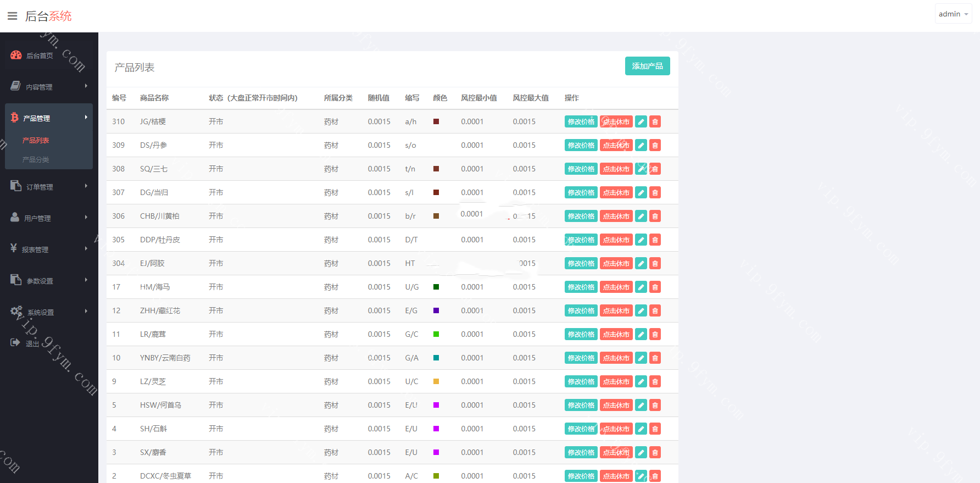The width and height of the screenshot is (980, 483).
Task: Click trash icon for LR/鹿茸 row
Action: pyautogui.click(x=655, y=334)
